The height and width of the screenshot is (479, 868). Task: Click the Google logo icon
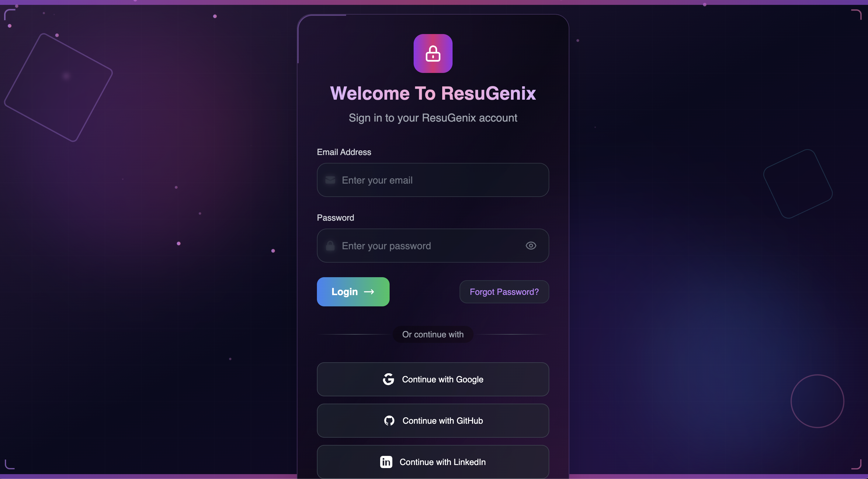pos(388,379)
